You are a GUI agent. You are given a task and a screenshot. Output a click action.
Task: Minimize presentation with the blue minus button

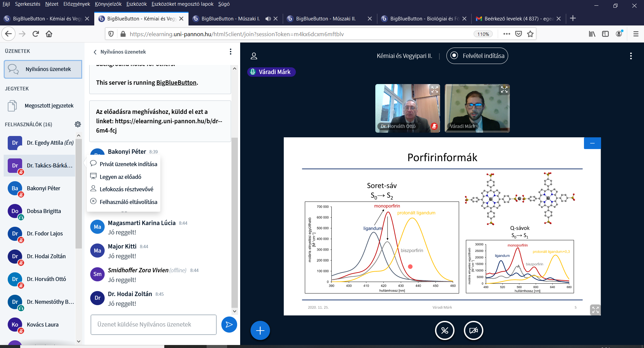pos(592,143)
